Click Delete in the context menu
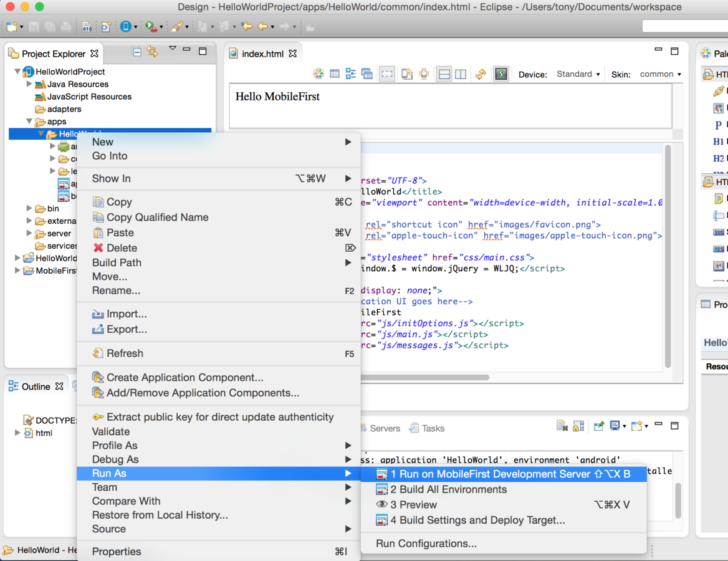This screenshot has height=561, width=728. coord(219,248)
